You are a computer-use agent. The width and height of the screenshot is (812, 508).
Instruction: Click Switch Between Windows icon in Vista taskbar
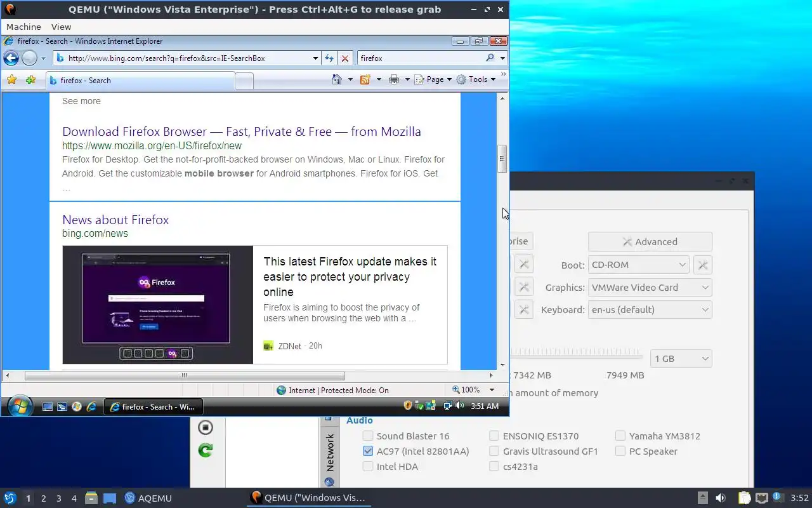coord(62,406)
